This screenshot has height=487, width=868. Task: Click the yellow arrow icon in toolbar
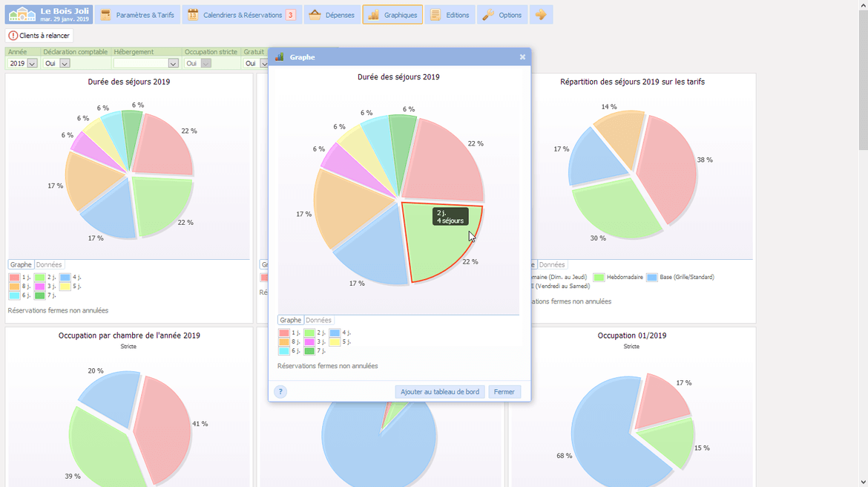point(541,15)
